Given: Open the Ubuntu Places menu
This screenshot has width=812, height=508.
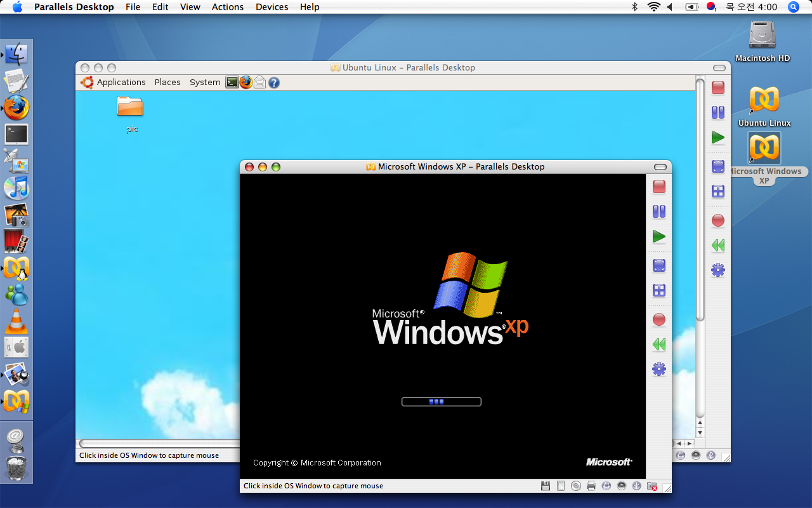Looking at the screenshot, I should pyautogui.click(x=167, y=82).
